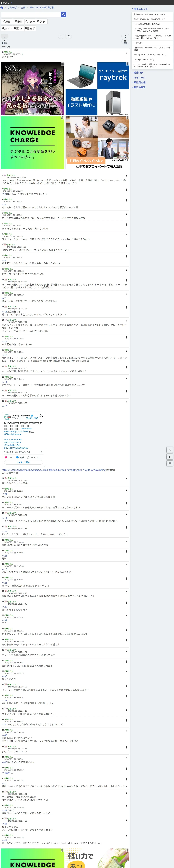Click the tweet copy link icon リンクをコピー
The image size is (174, 868).
click(x=35, y=457)
